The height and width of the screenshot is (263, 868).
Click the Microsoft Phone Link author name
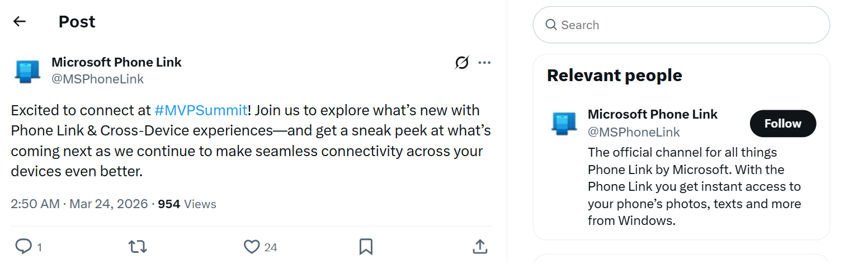pos(116,62)
